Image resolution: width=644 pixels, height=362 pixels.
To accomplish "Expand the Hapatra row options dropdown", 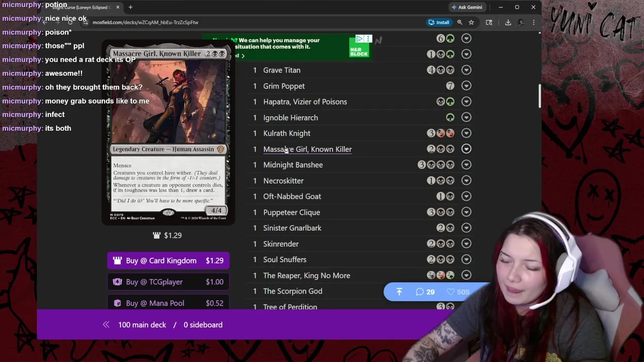I will pos(466,102).
